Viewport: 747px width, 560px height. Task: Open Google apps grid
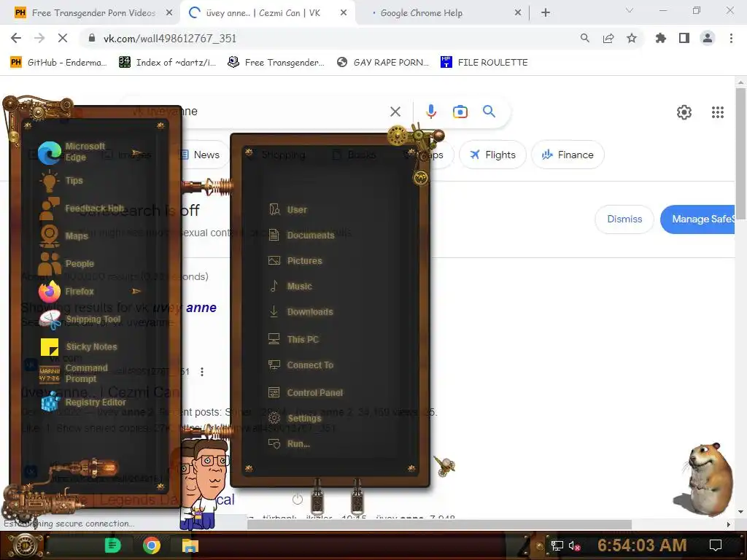coord(718,112)
